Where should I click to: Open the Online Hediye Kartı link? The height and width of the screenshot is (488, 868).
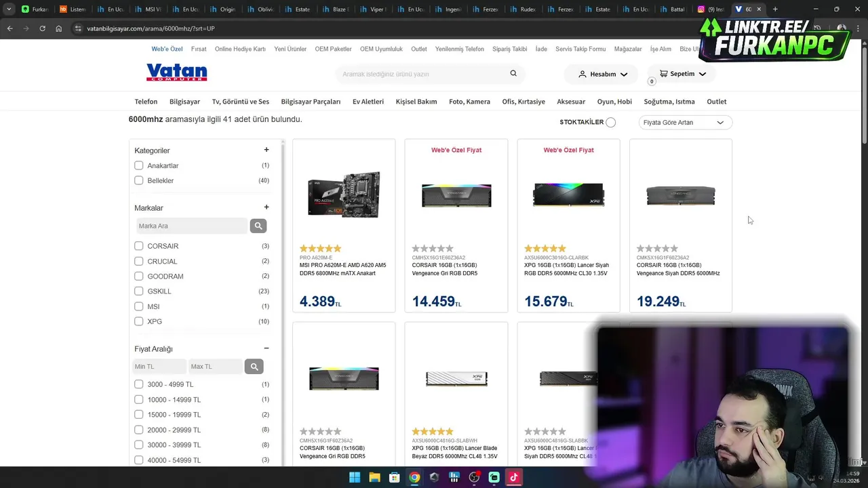click(x=240, y=49)
